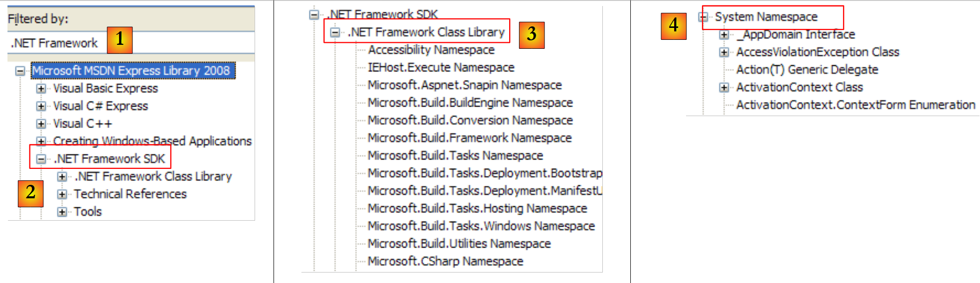980x283 pixels.
Task: Expand the AccessViolationException Class node
Action: click(x=724, y=52)
